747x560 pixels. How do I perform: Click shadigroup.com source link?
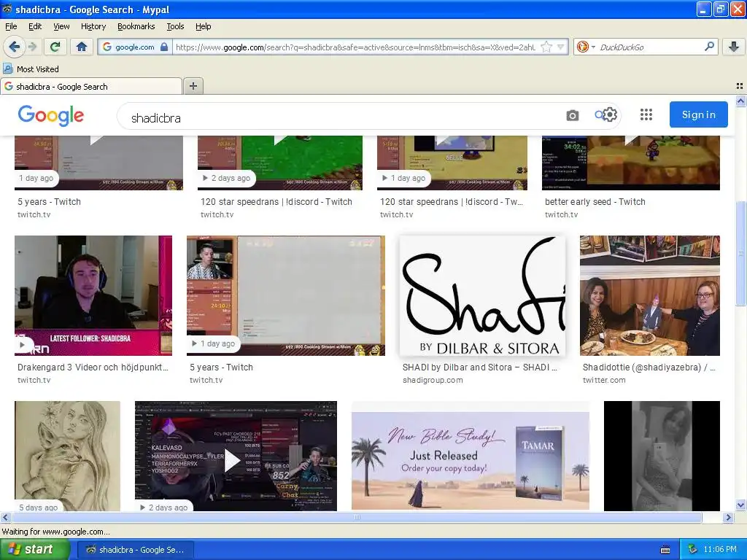[433, 380]
